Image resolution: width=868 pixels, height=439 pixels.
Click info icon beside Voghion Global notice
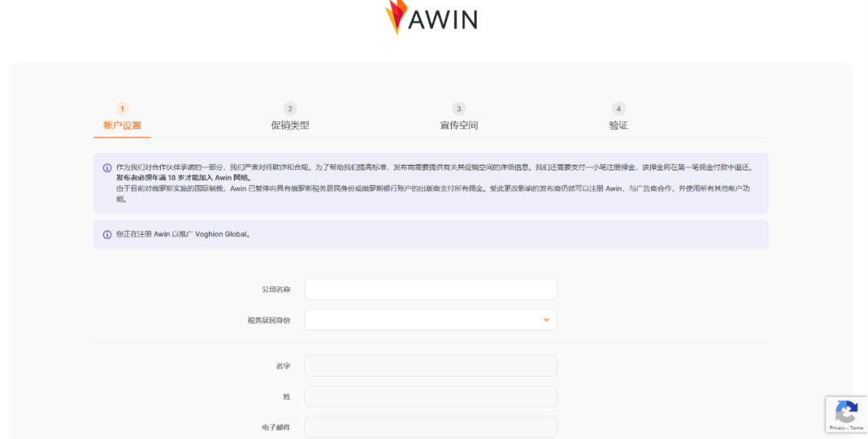pos(108,235)
